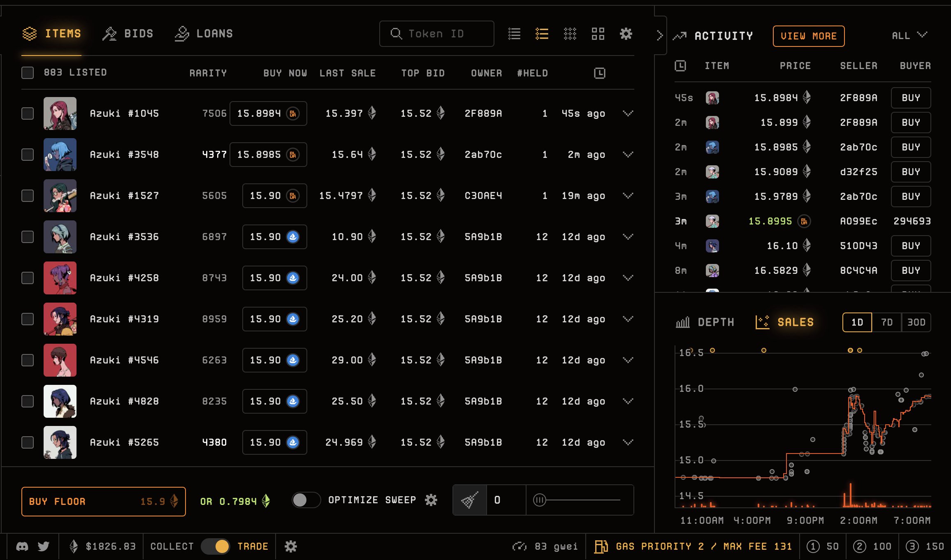Screen dimensions: 951x560
Task: Switch to compact list view icon
Action: click(514, 34)
